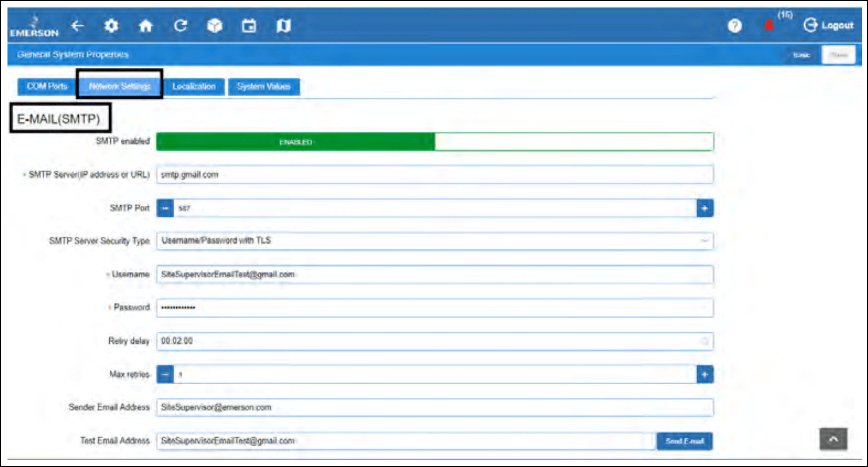The image size is (868, 467).
Task: Toggle the SMTP enabled switch
Action: click(x=435, y=142)
